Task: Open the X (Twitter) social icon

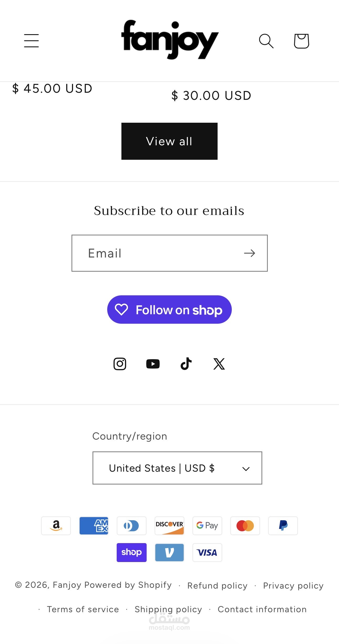Action: tap(219, 364)
